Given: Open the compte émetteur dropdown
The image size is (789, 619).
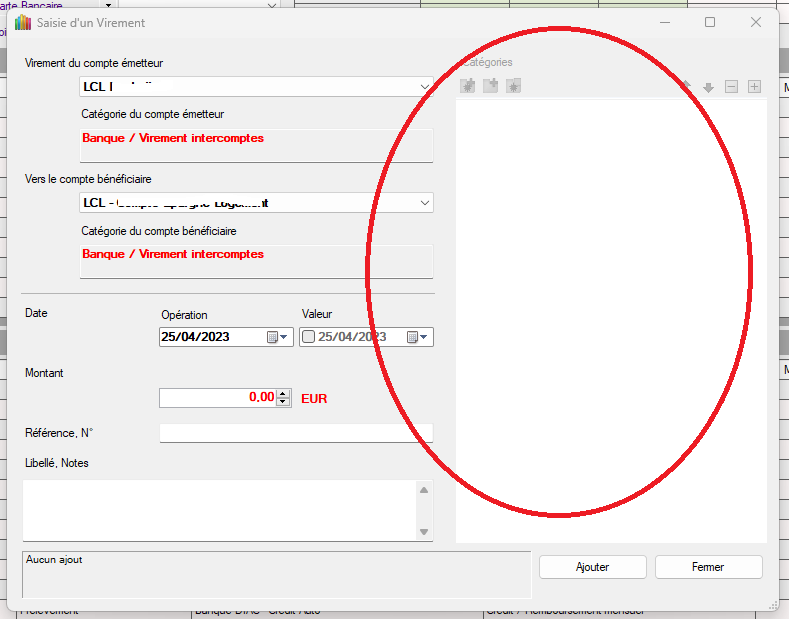Looking at the screenshot, I should (424, 87).
